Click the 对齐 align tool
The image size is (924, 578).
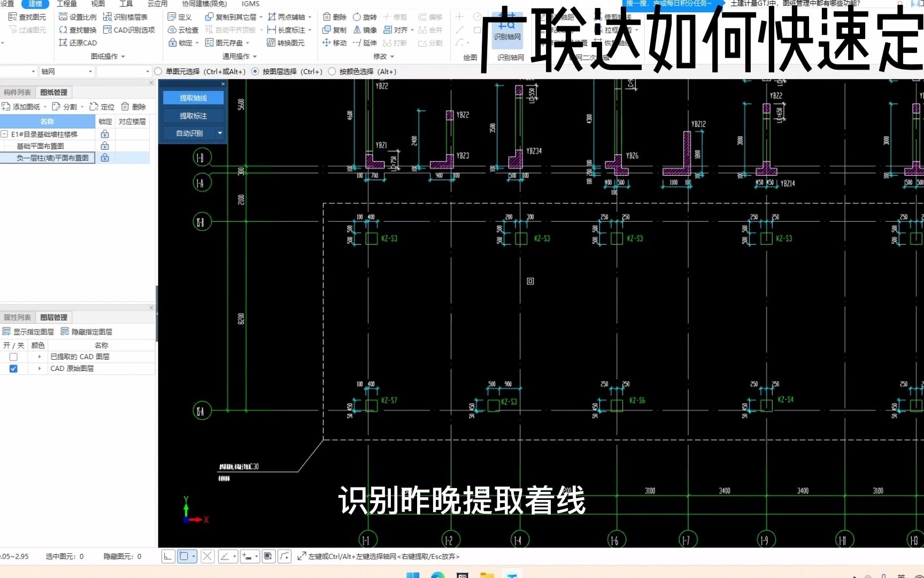[395, 30]
